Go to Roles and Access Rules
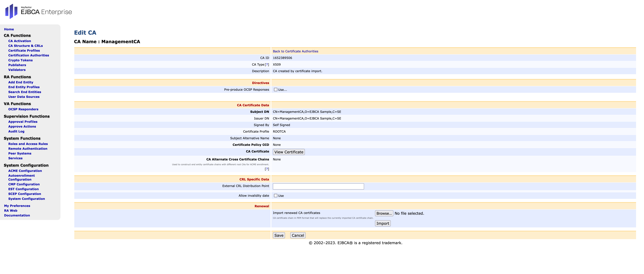 point(28,144)
